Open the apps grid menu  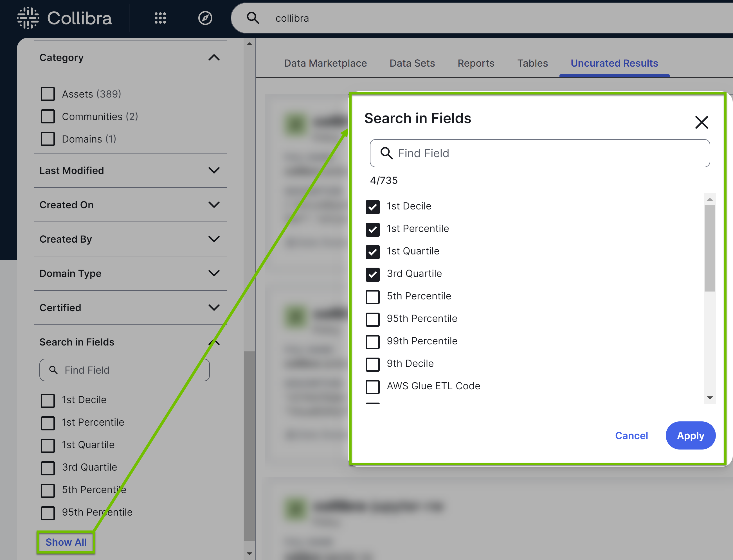coord(160,18)
